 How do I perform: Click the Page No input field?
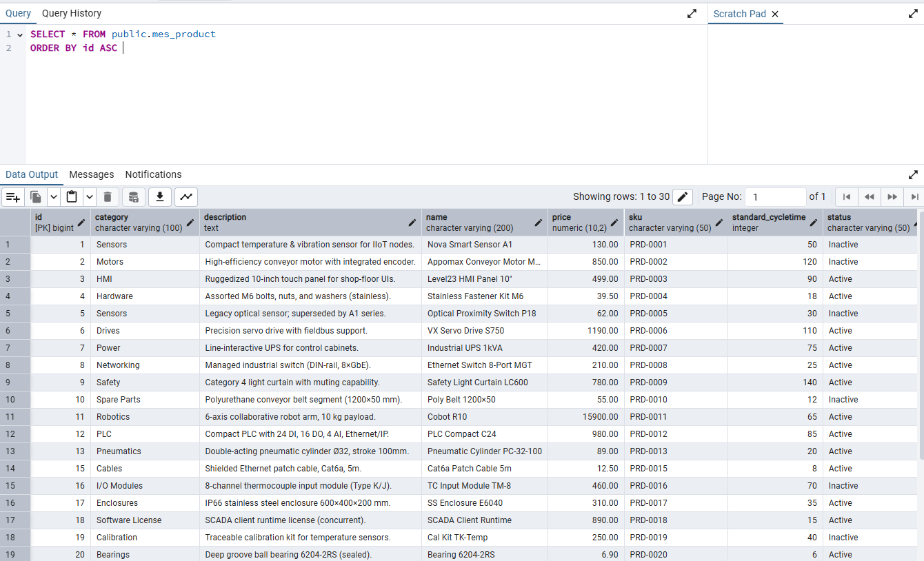click(x=775, y=197)
